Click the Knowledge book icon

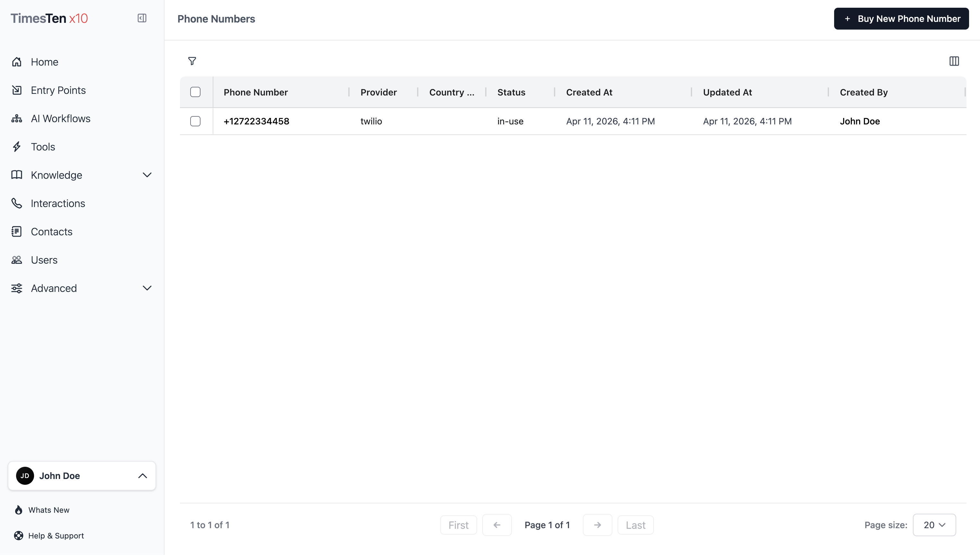16,175
